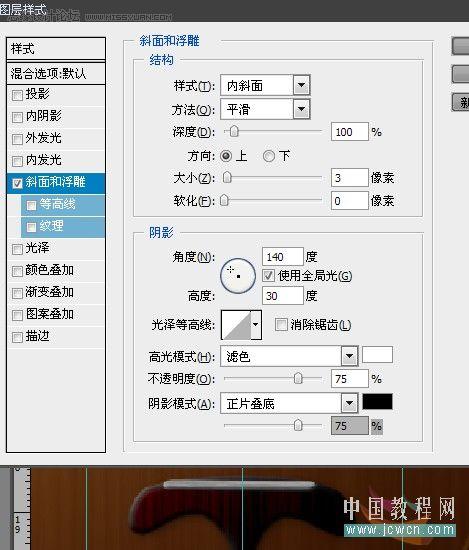This screenshot has height=550, width=469.
Task: Open 阴影模式 dropdown showing 正片叠底
Action: click(x=289, y=403)
